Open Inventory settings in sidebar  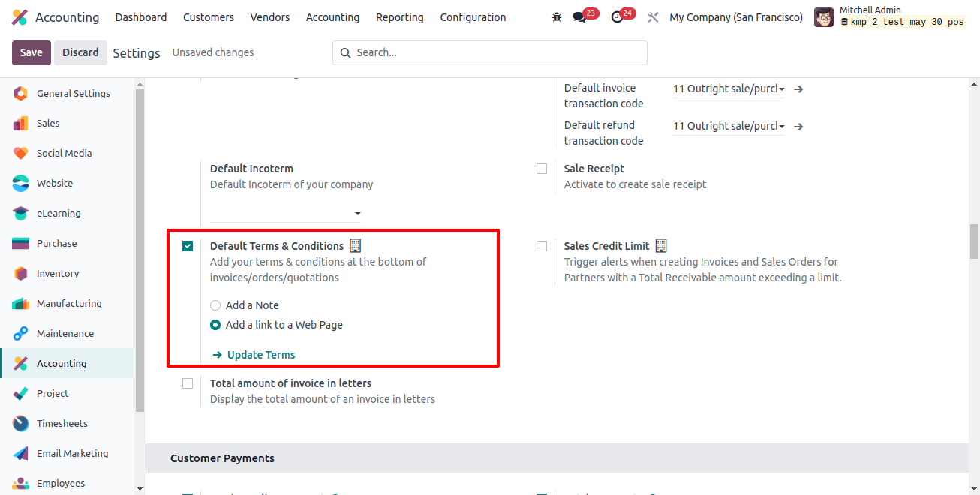pyautogui.click(x=68, y=273)
